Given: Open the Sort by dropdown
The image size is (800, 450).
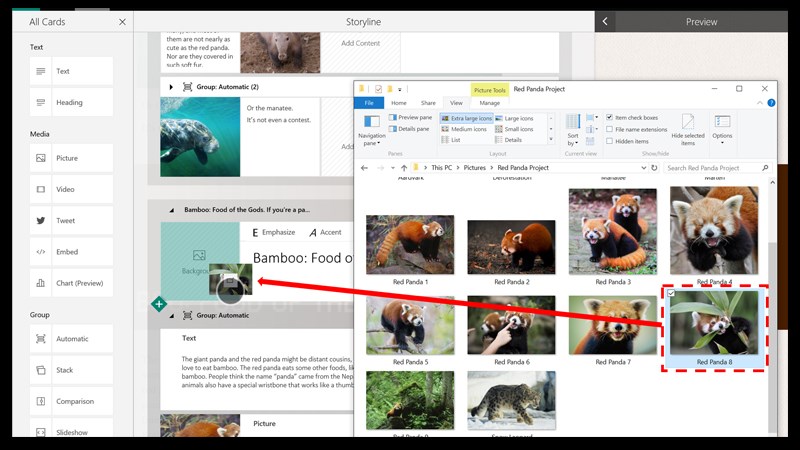Looking at the screenshot, I should pyautogui.click(x=573, y=130).
